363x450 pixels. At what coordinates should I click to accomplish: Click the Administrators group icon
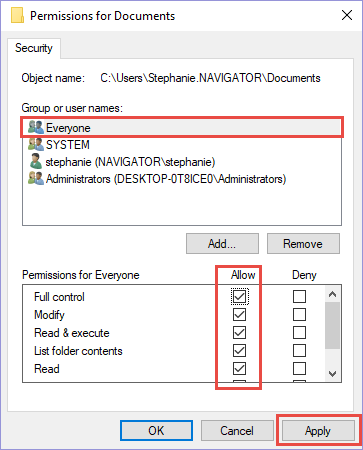[x=36, y=178]
